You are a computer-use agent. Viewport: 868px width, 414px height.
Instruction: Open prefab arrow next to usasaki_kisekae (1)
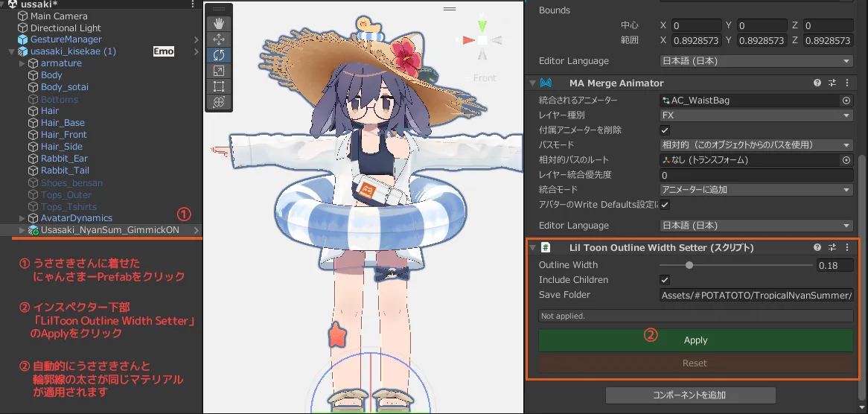click(196, 51)
